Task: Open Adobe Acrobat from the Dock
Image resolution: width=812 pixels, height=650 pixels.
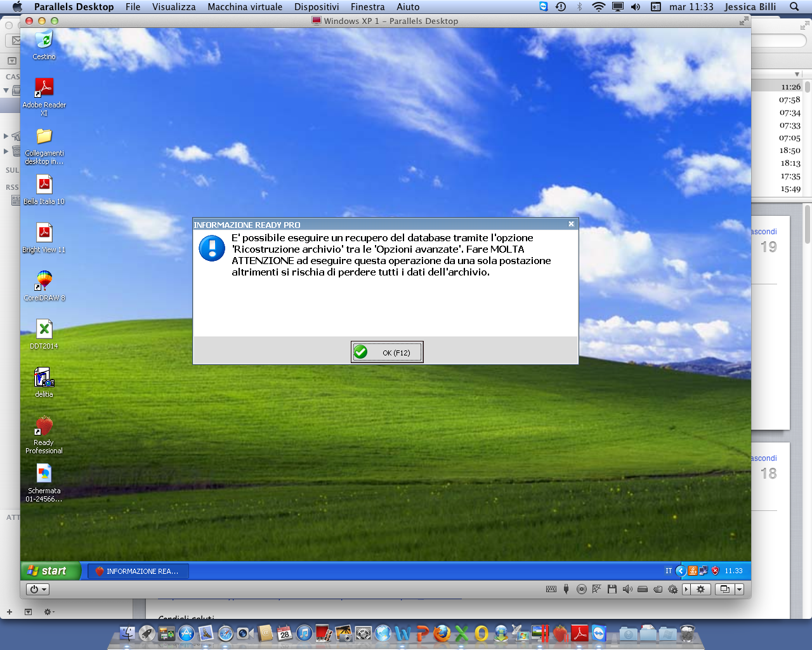Action: click(580, 633)
